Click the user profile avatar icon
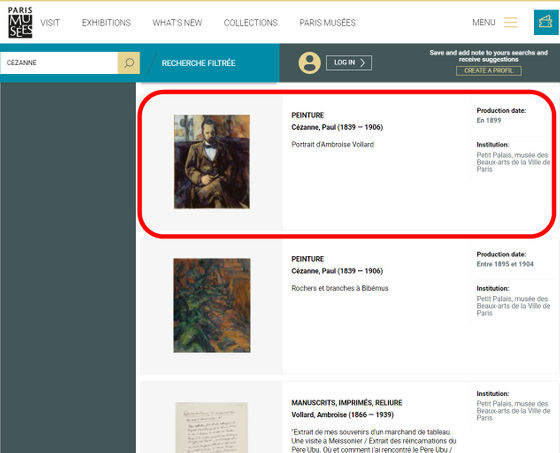Screen dimensions: 560x453 [x=309, y=63]
